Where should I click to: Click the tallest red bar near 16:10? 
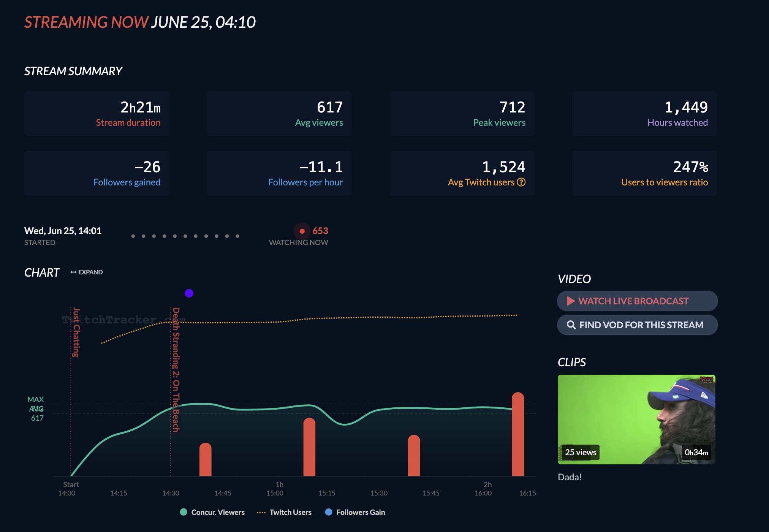(518, 434)
